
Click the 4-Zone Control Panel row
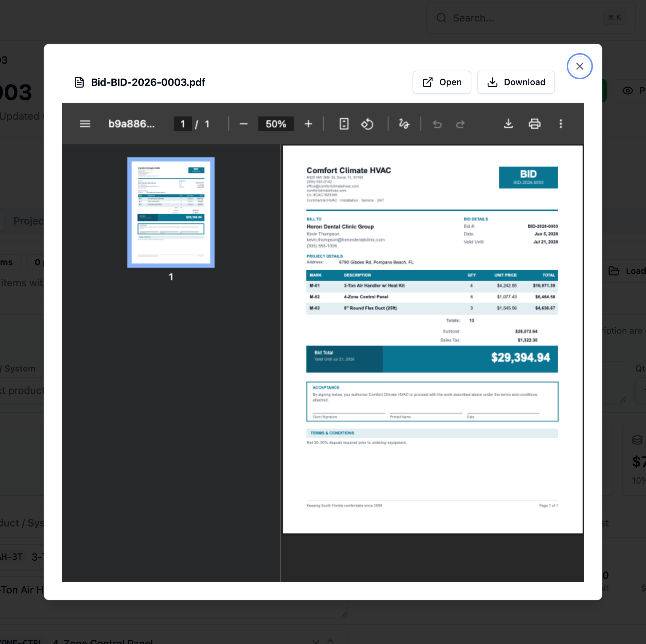point(432,297)
